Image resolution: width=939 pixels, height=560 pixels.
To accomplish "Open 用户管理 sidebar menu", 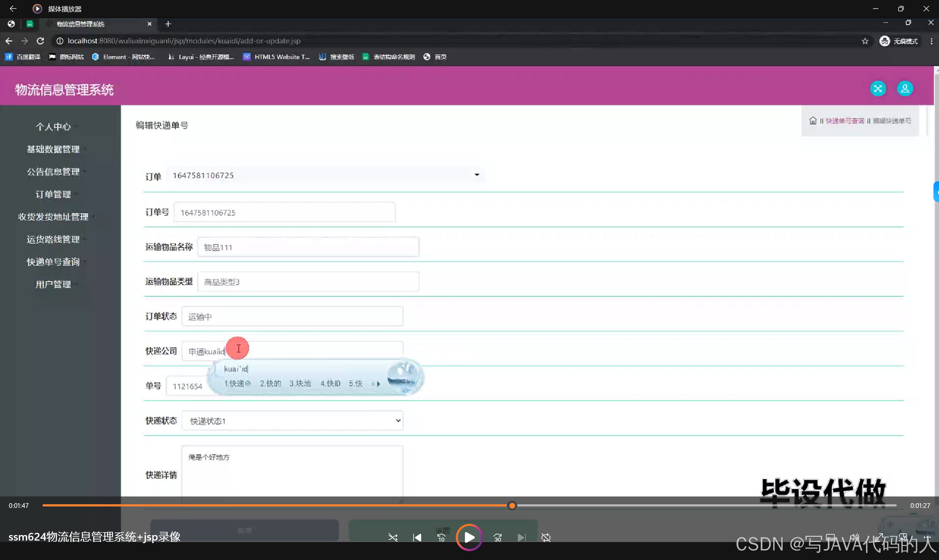I will [x=53, y=285].
